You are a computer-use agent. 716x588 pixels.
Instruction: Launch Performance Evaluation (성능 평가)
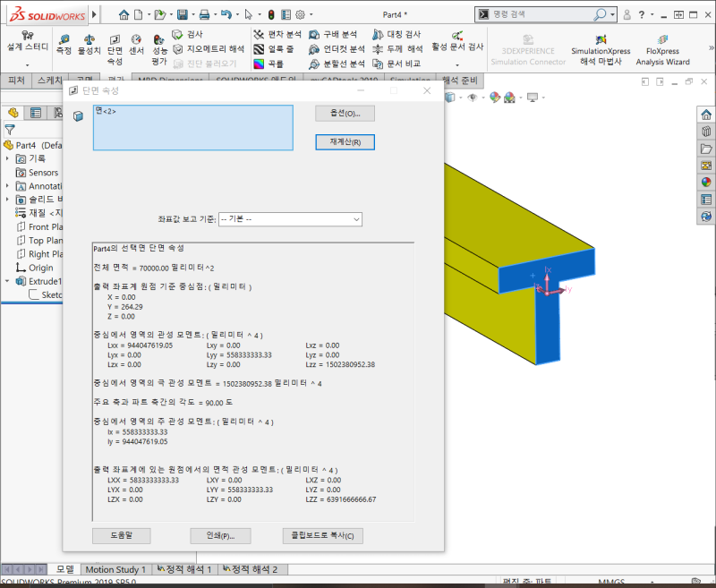[159, 50]
